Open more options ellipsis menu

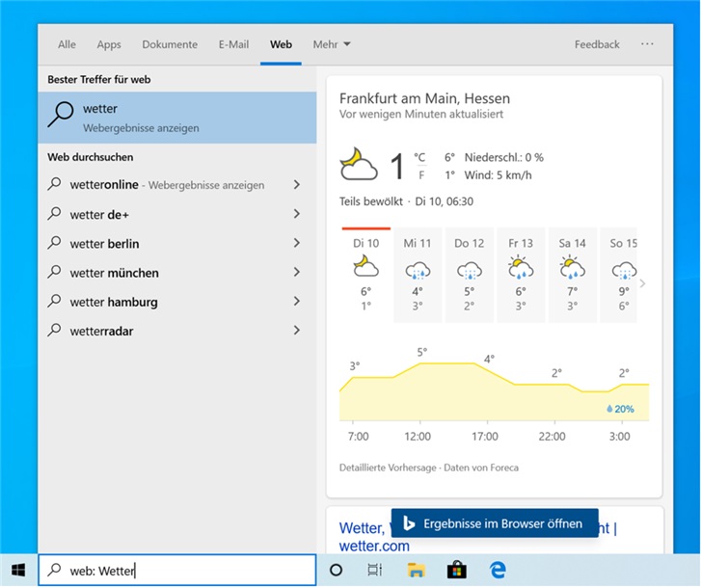pyautogui.click(x=647, y=44)
